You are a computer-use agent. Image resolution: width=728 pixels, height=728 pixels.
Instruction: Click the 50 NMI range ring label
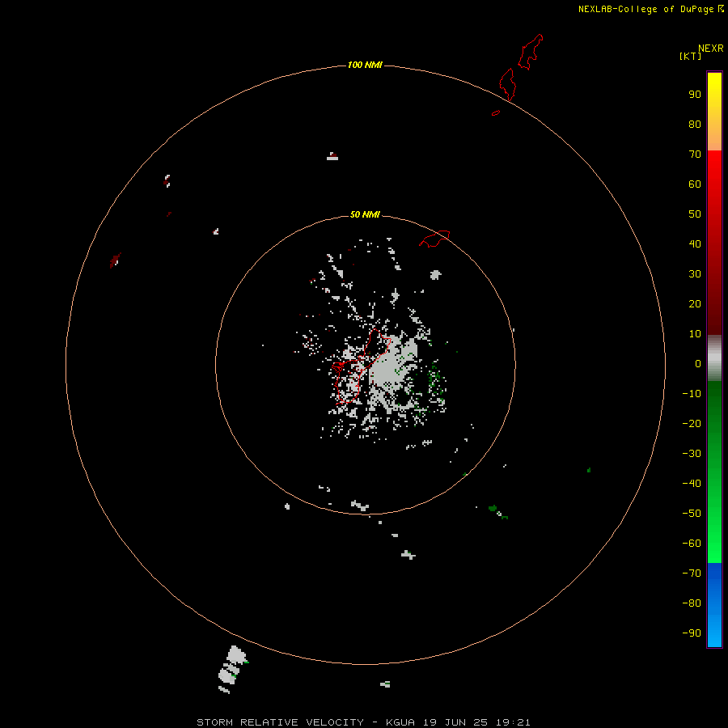point(365,214)
